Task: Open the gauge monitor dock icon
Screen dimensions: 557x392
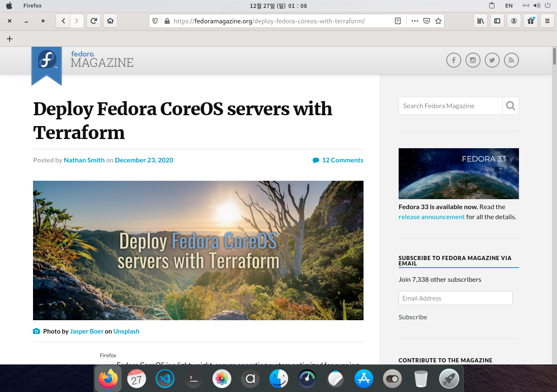Action: click(x=307, y=379)
